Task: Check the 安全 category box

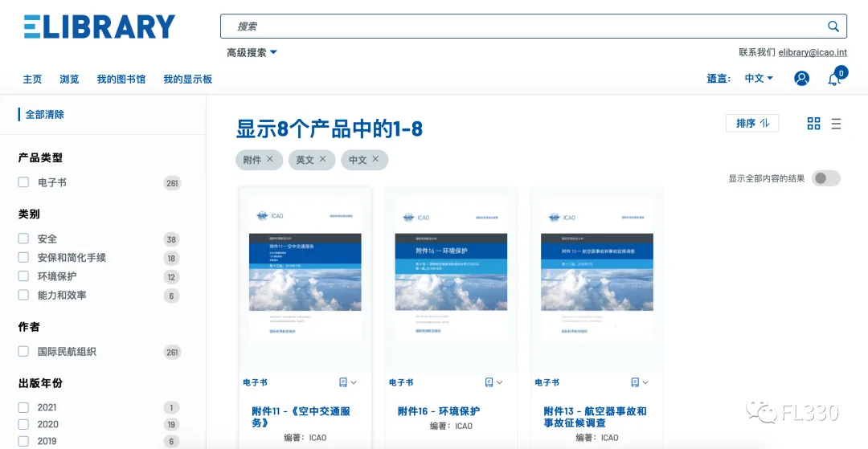Action: 23,239
